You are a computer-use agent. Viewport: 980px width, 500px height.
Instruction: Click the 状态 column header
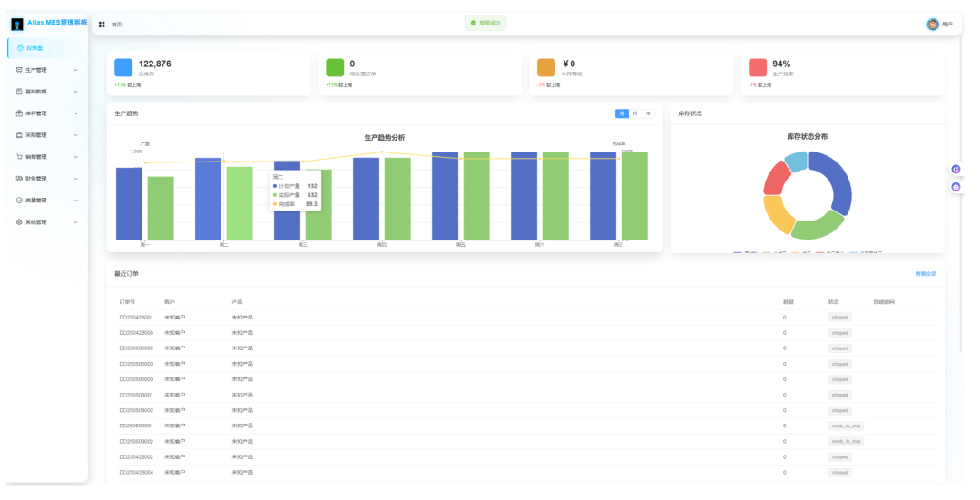tap(834, 302)
